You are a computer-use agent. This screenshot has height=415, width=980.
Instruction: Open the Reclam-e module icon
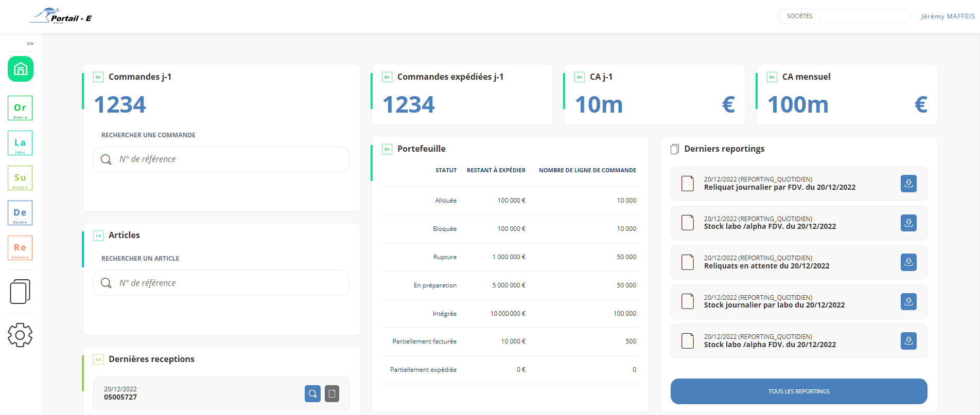point(20,248)
